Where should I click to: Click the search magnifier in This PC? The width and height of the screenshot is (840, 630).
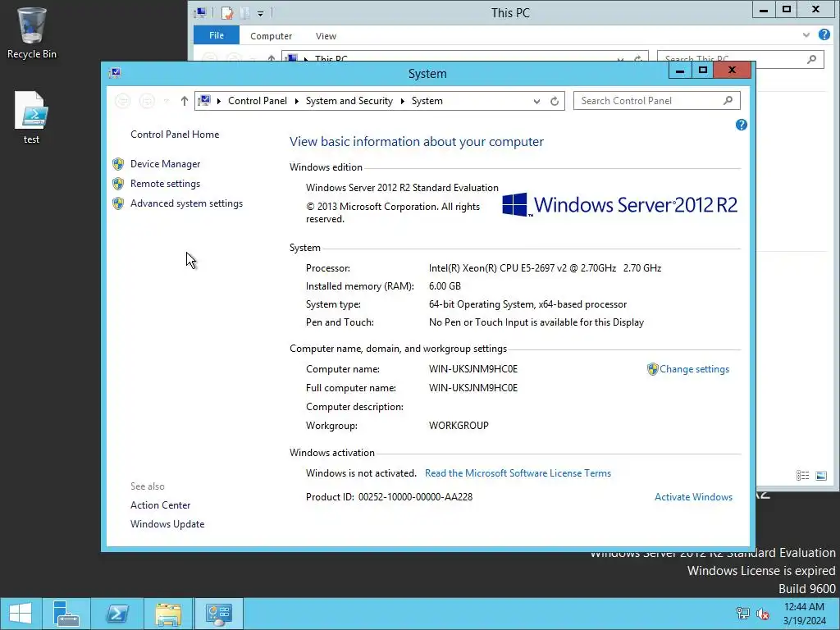(x=811, y=59)
